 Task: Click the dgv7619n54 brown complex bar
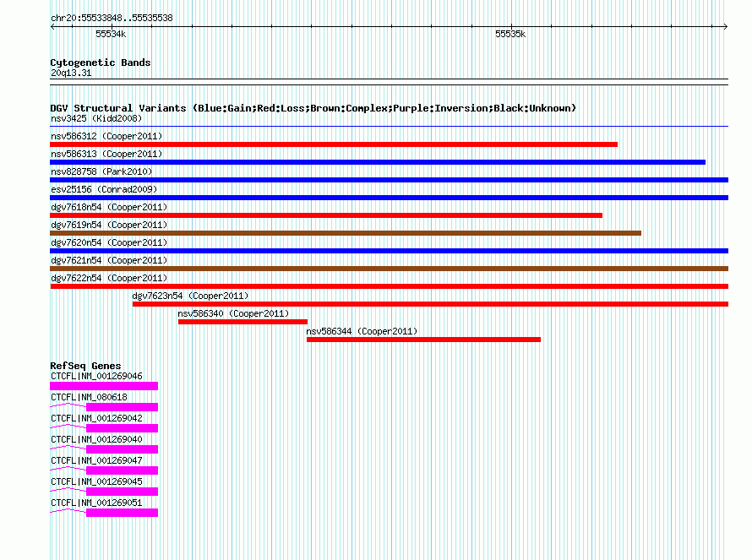(x=346, y=233)
